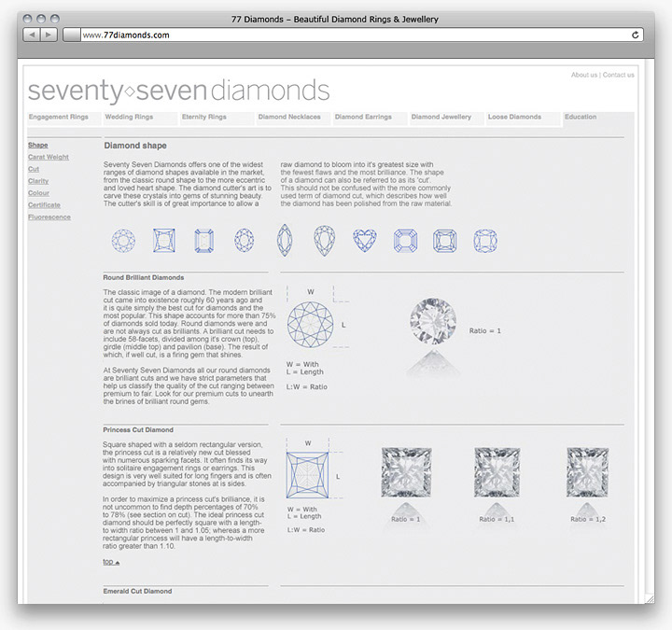Open the Certificate sidebar link

pyautogui.click(x=44, y=205)
